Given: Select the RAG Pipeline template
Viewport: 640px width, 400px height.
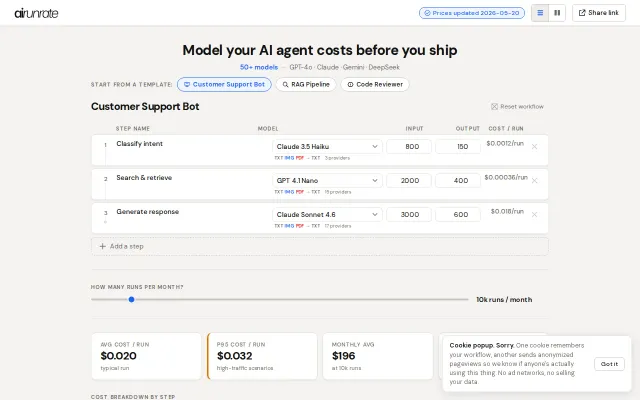Looking at the screenshot, I should 306,84.
